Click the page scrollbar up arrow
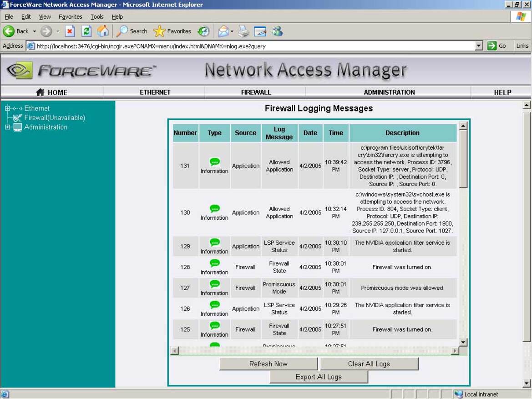The height and width of the screenshot is (399, 532). 527,105
